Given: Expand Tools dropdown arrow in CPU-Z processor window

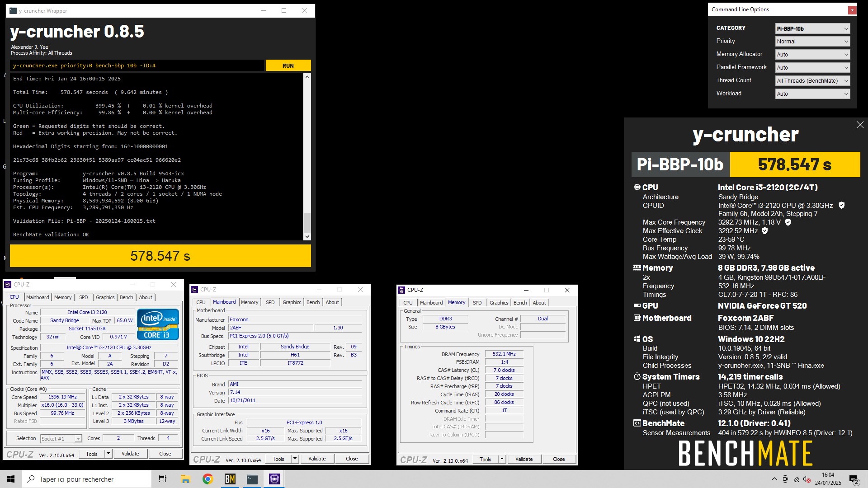Looking at the screenshot, I should [108, 454].
